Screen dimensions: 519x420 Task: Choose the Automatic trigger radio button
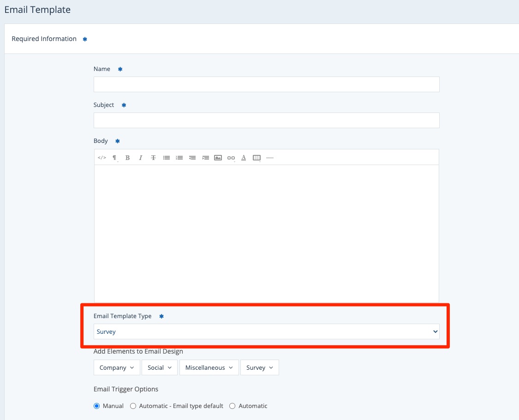coord(233,406)
